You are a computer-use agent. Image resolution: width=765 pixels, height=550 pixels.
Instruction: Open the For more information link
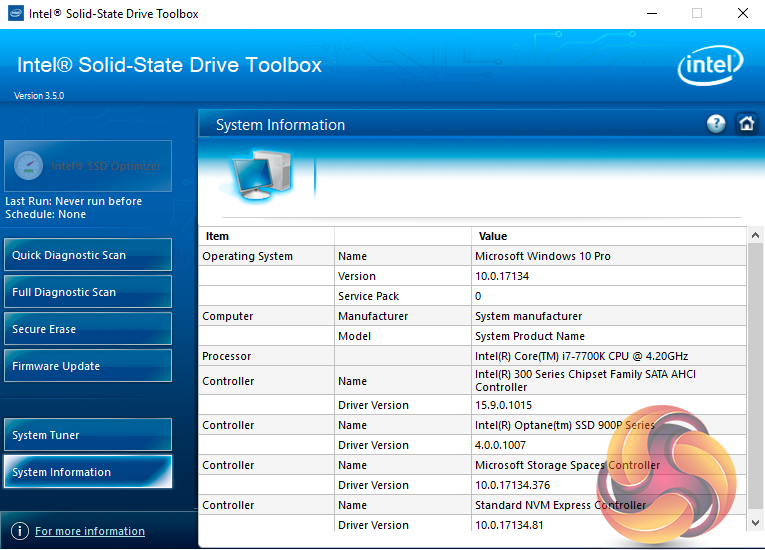click(90, 531)
